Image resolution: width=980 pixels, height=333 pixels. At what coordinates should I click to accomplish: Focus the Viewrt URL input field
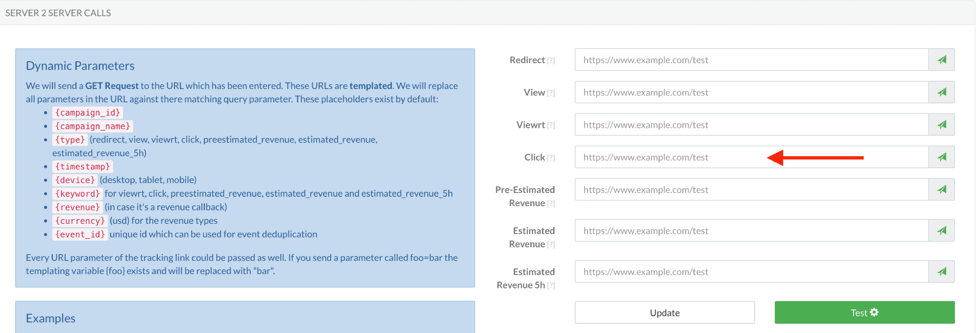[752, 124]
